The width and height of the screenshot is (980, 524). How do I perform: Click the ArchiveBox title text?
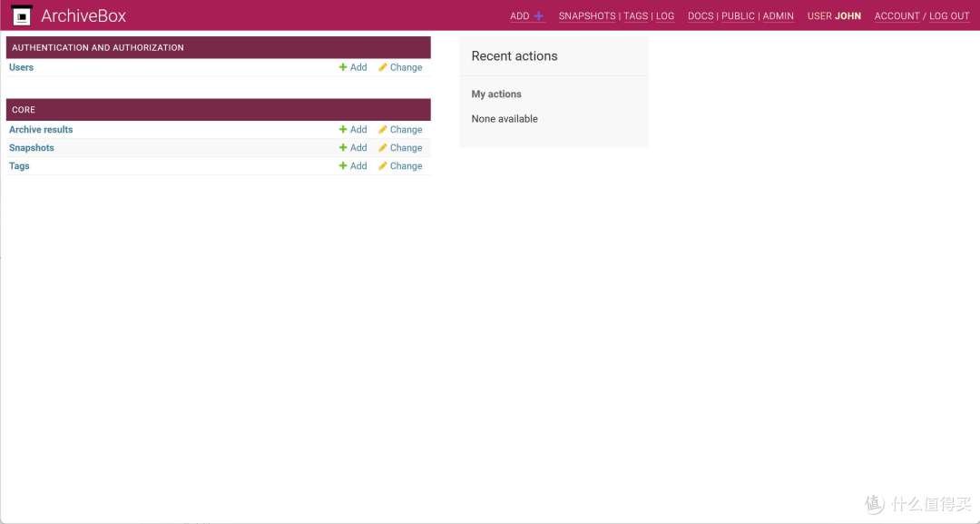point(83,15)
